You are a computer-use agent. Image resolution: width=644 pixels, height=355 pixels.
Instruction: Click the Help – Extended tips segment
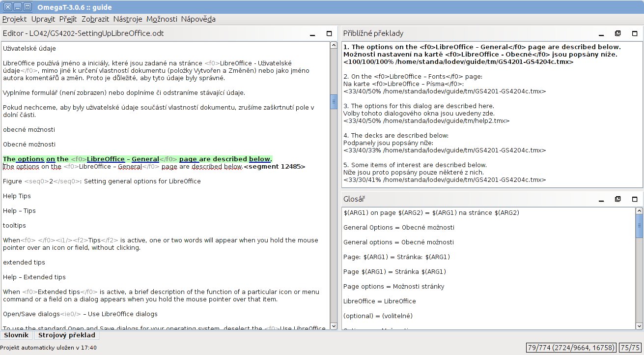pyautogui.click(x=34, y=277)
